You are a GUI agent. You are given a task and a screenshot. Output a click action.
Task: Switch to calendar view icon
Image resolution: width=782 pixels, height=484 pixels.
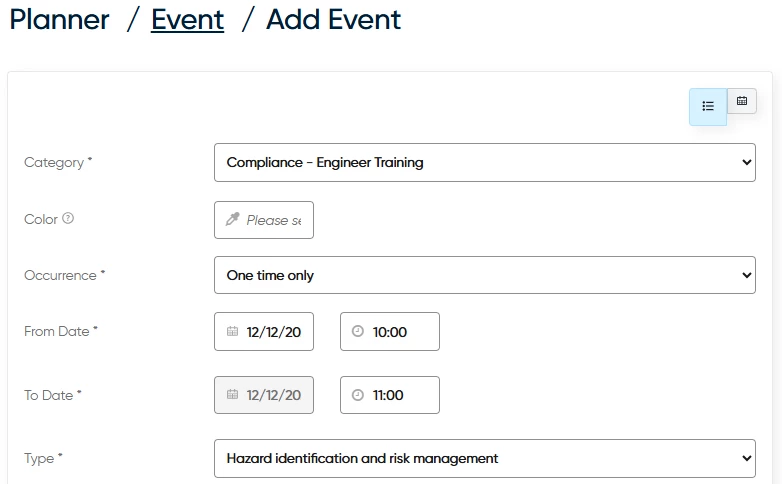pos(742,101)
